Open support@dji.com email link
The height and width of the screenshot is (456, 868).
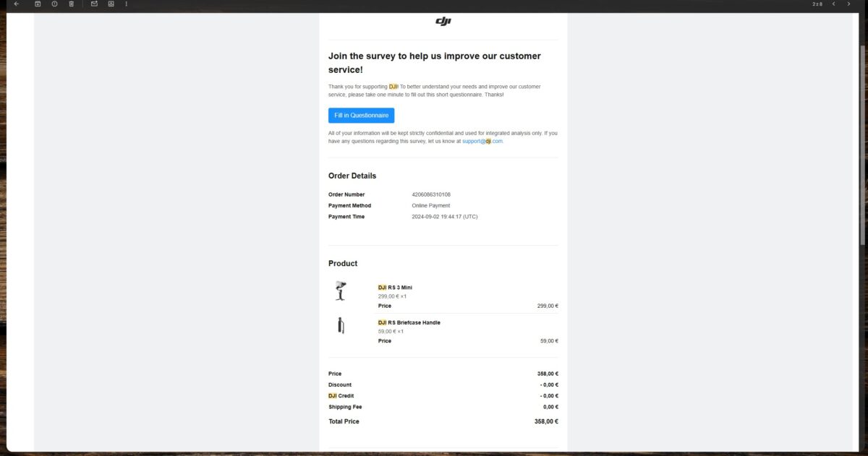tap(482, 142)
